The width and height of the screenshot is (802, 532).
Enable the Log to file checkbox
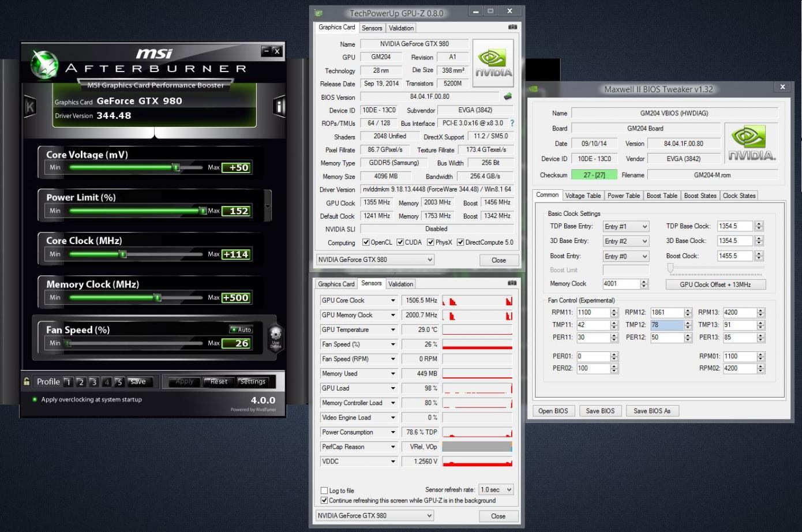pos(324,490)
